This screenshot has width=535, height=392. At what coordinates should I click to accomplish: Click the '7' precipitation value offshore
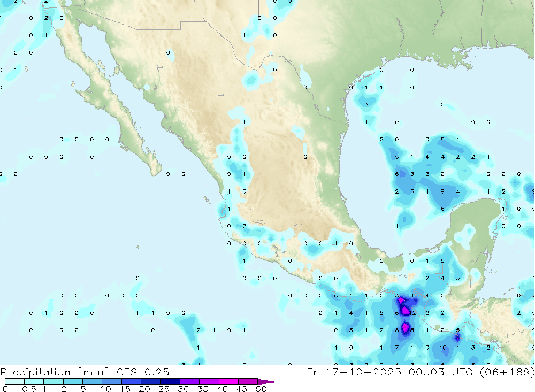pos(396,348)
